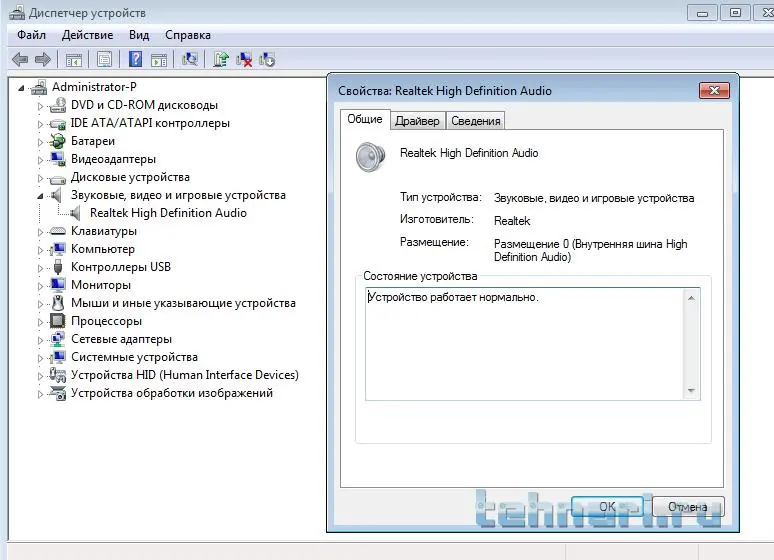Click the Процессоры chip icon

pos(58,321)
